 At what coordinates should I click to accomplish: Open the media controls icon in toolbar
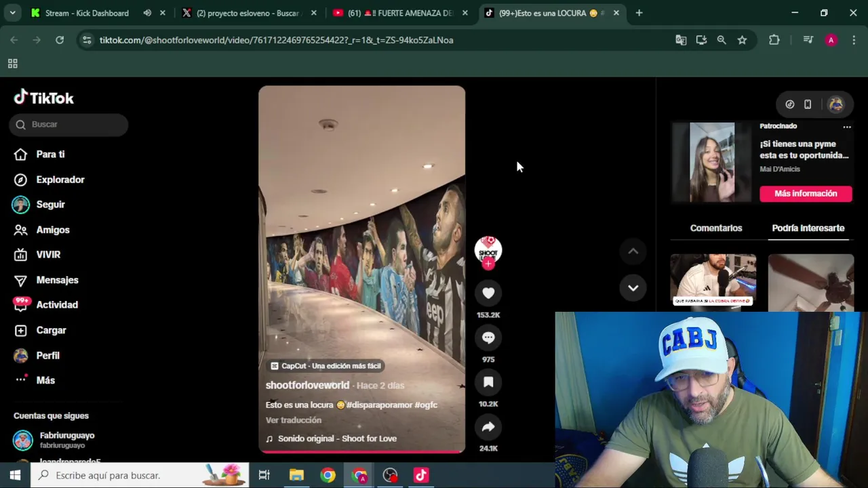pos(808,40)
